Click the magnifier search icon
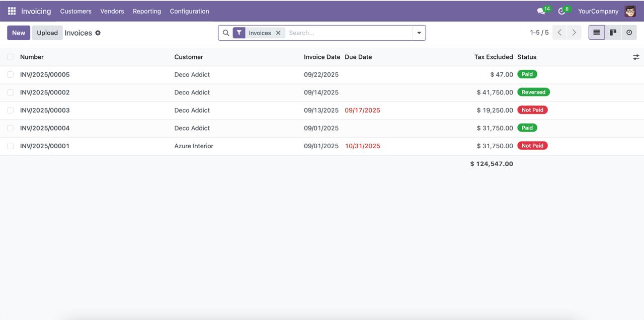This screenshot has height=320, width=644. 226,33
